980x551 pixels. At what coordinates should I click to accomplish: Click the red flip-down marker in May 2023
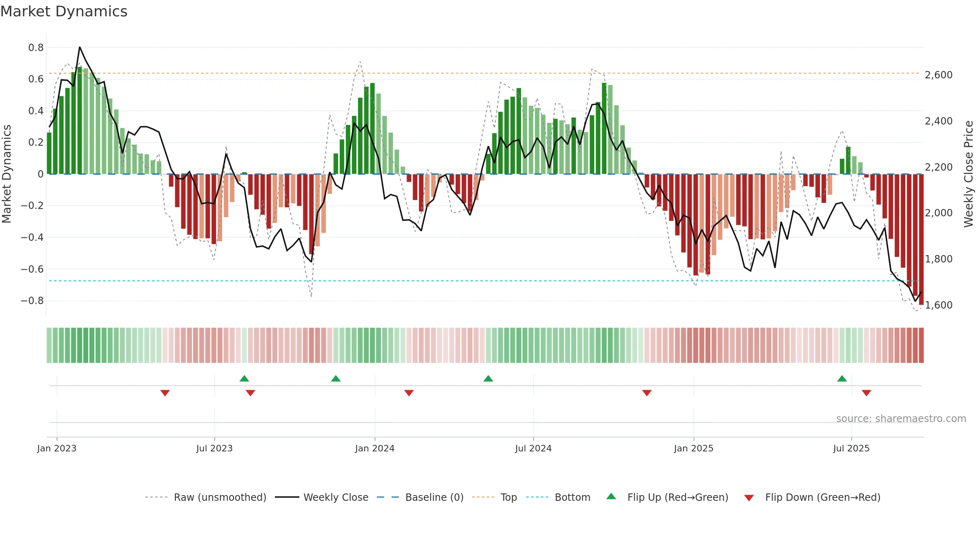pyautogui.click(x=165, y=393)
